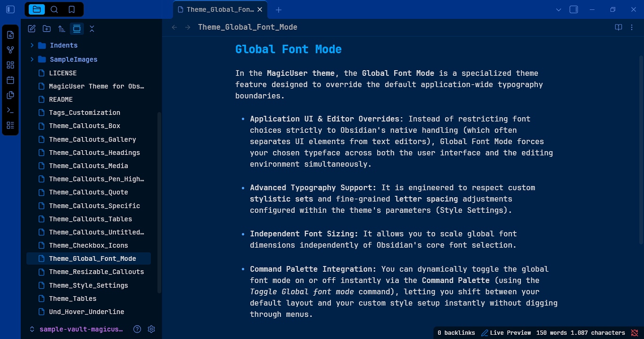Screen dimensions: 644x339
Task: Create a new note
Action: [32, 29]
